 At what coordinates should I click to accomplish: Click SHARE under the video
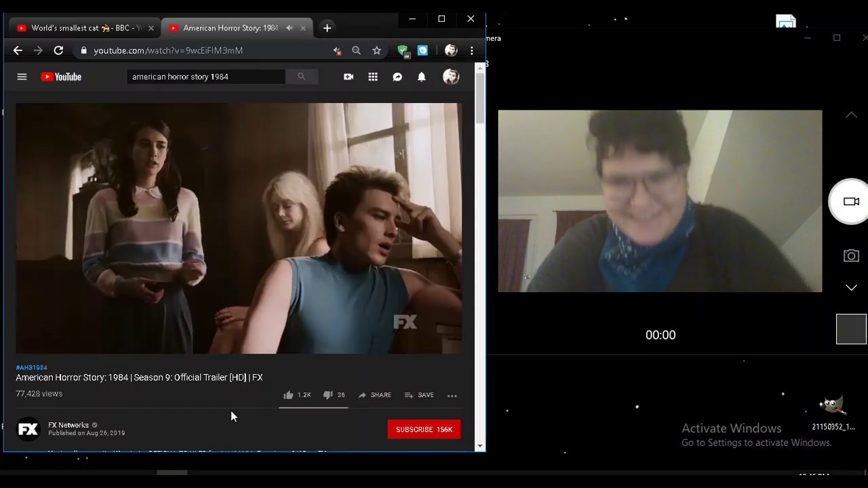tap(374, 395)
